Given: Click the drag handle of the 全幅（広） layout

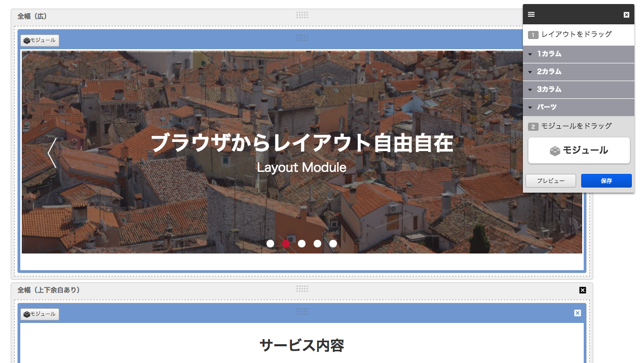Looking at the screenshot, I should pyautogui.click(x=302, y=15).
